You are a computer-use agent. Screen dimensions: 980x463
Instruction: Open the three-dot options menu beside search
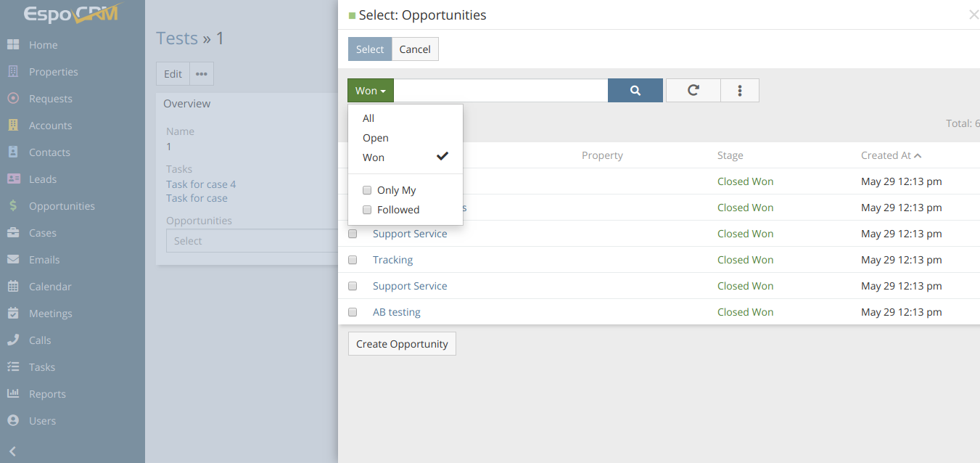pos(740,91)
